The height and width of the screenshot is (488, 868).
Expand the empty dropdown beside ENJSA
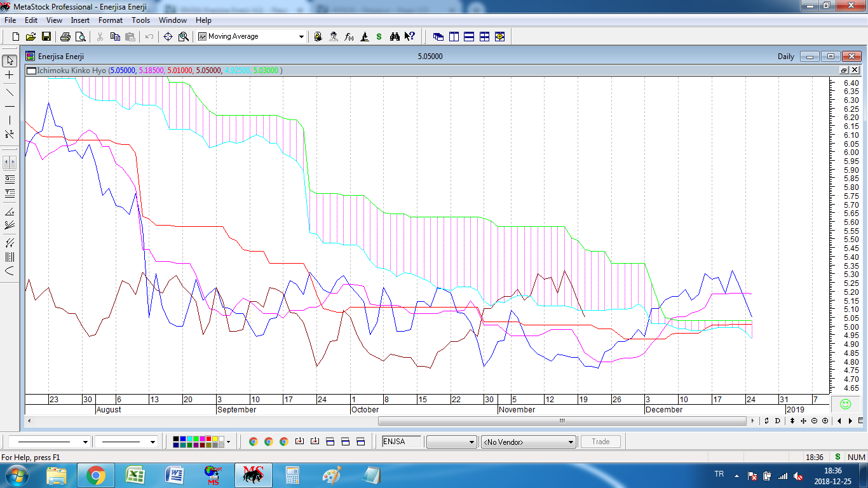471,442
